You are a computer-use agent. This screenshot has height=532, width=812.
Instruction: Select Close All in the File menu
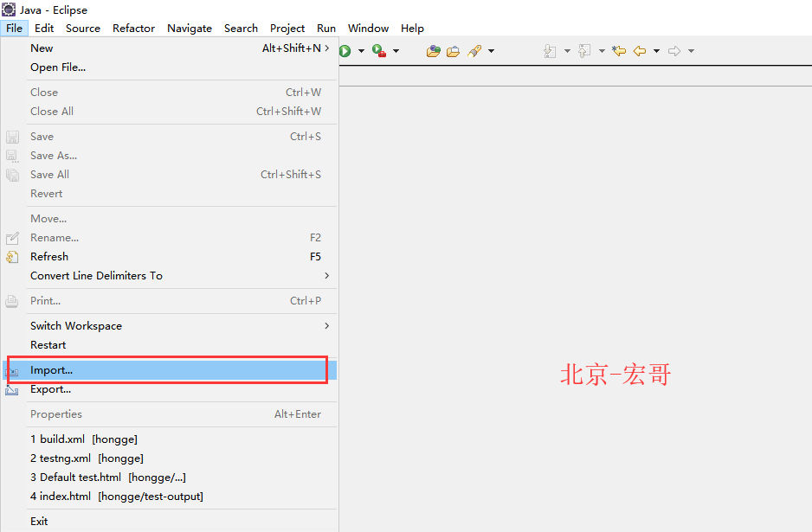pyautogui.click(x=170, y=112)
